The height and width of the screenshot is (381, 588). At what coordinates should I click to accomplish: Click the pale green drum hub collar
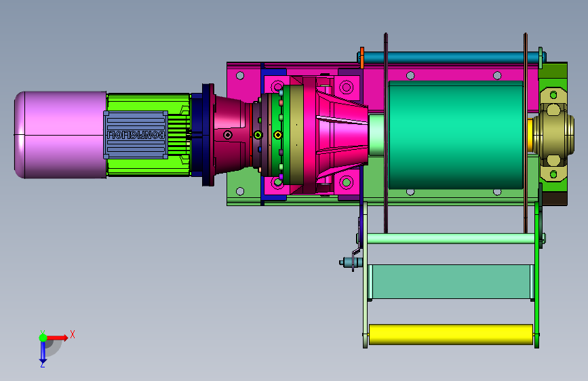coord(376,135)
